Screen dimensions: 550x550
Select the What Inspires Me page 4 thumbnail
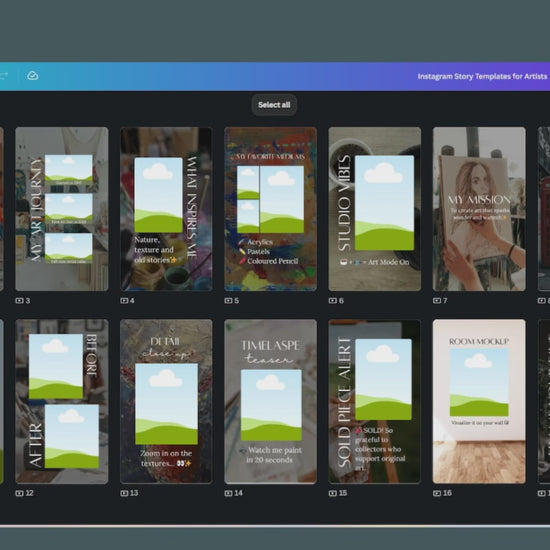(166, 209)
